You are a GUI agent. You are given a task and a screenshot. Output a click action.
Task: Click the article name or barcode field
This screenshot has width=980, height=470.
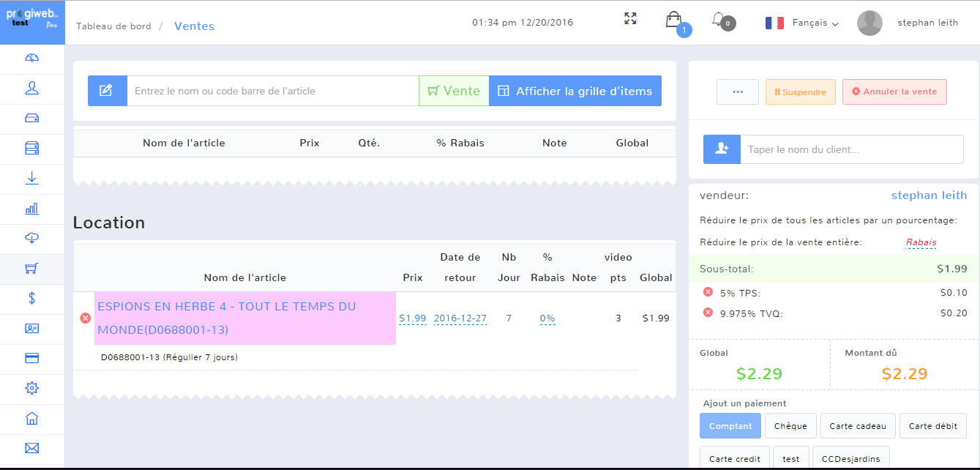click(272, 91)
